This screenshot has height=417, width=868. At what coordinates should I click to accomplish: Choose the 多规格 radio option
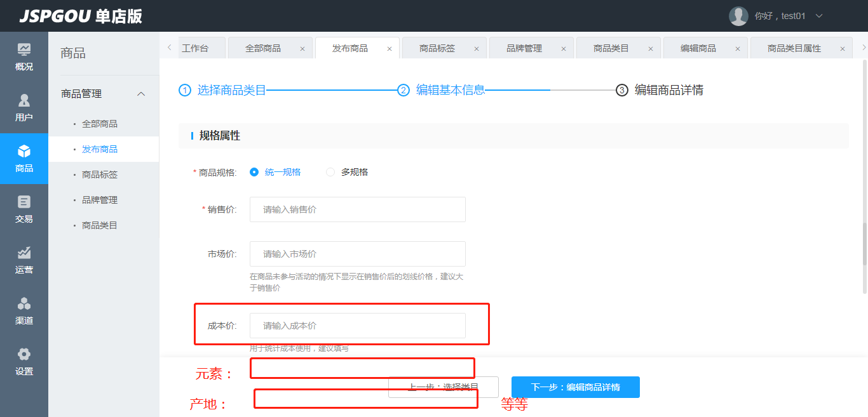click(330, 172)
